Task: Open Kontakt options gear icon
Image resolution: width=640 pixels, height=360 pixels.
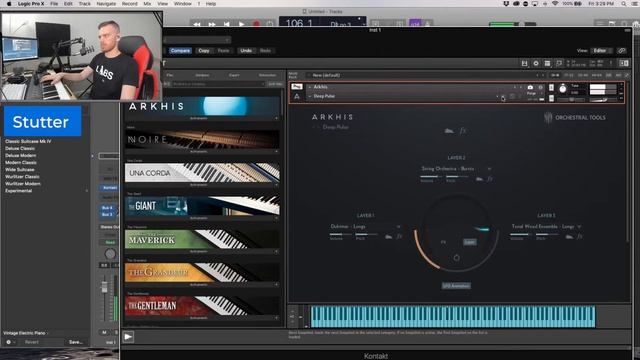Action: pyautogui.click(x=536, y=63)
